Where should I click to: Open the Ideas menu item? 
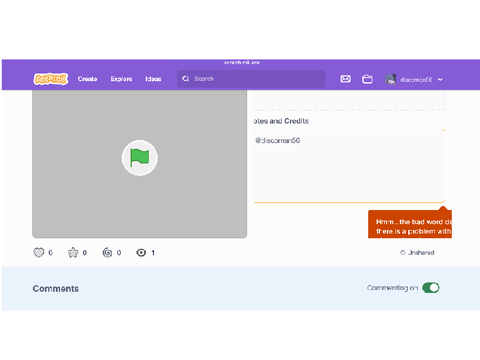click(x=153, y=79)
